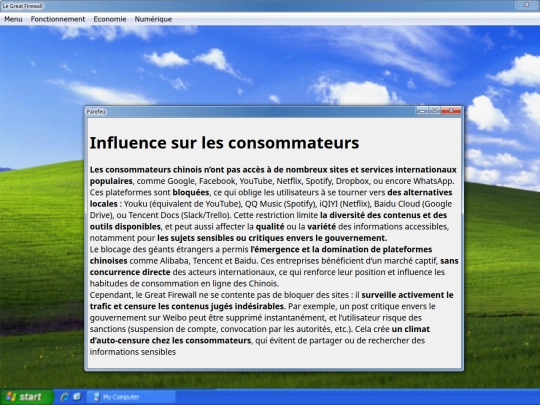Viewport: 540px width, 405px height.
Task: Minimize the Parefeu window
Action: pyautogui.click(x=422, y=110)
